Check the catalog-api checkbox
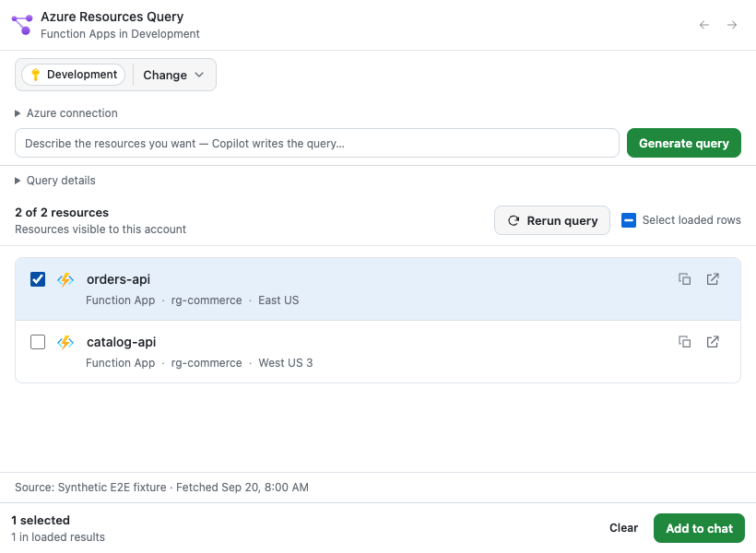 click(x=38, y=342)
